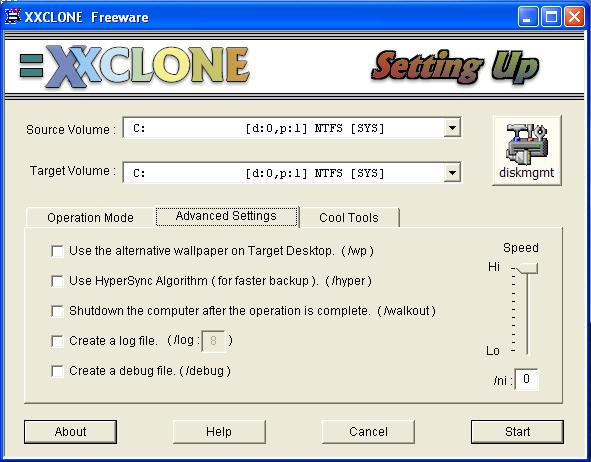Select the Advanced Settings tab
The height and width of the screenshot is (462, 591).
pyautogui.click(x=226, y=216)
